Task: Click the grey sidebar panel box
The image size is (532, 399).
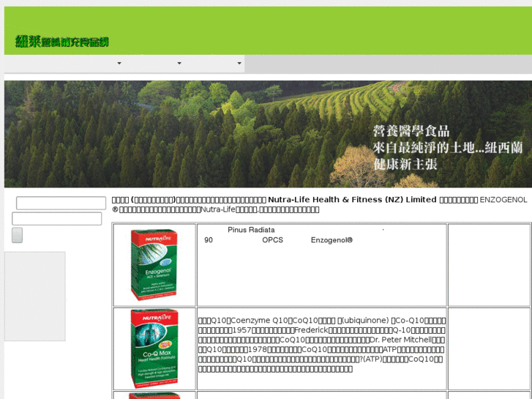Action: (x=35, y=296)
